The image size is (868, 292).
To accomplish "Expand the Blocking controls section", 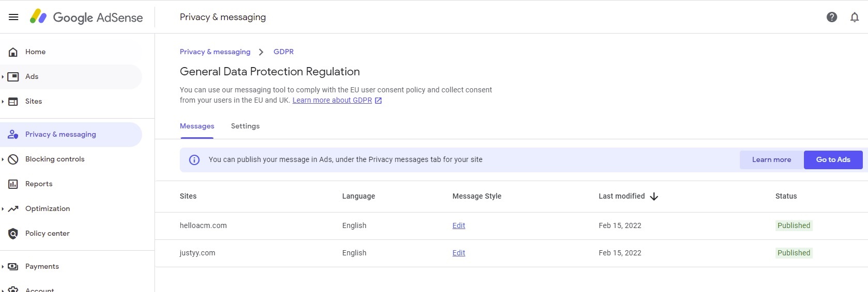I will pyautogui.click(x=3, y=159).
